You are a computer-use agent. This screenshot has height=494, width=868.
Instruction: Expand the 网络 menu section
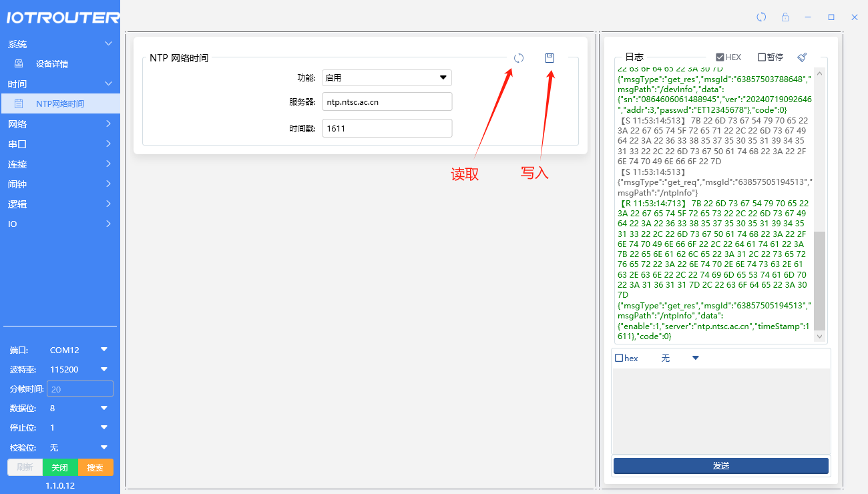coord(60,124)
